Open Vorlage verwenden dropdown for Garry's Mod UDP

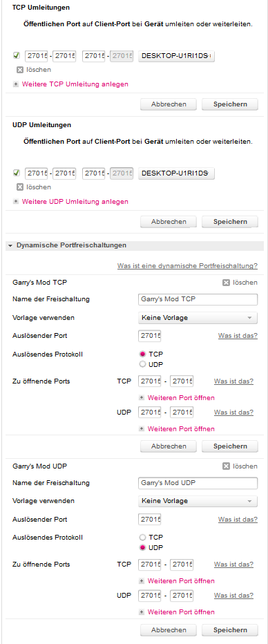(x=198, y=501)
